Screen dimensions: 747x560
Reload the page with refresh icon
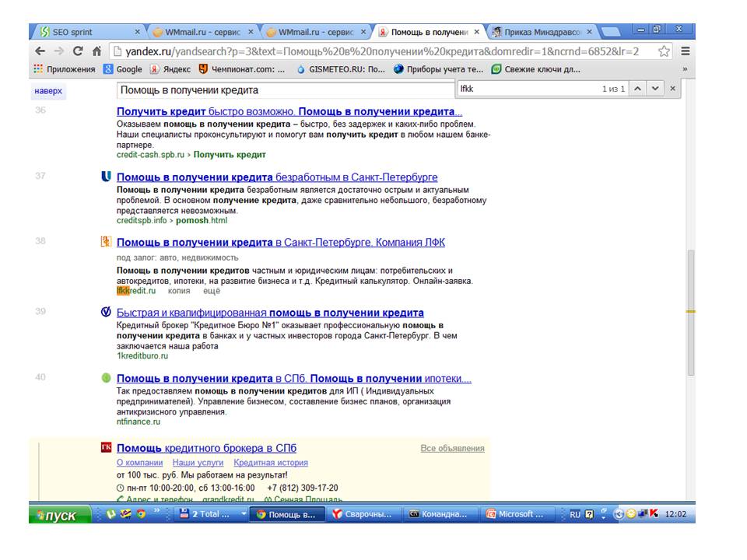[78, 51]
